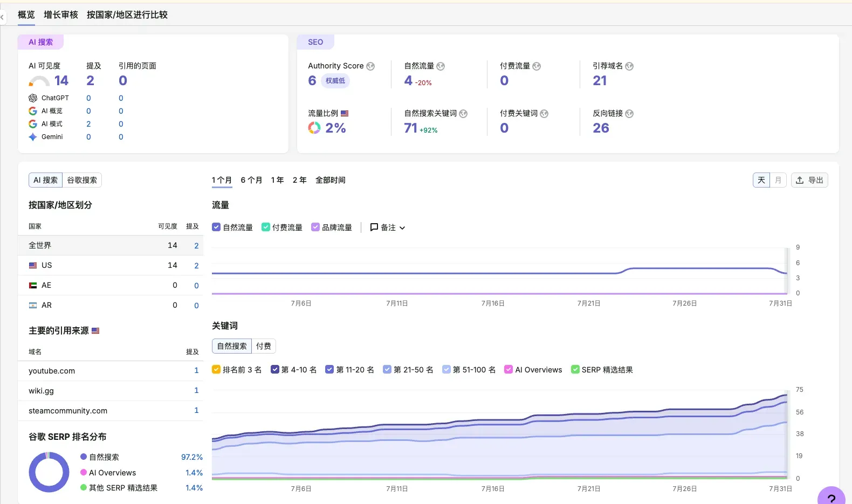Screen dimensions: 852x504
Task: Select the 全世界 country row
Action: pos(111,245)
